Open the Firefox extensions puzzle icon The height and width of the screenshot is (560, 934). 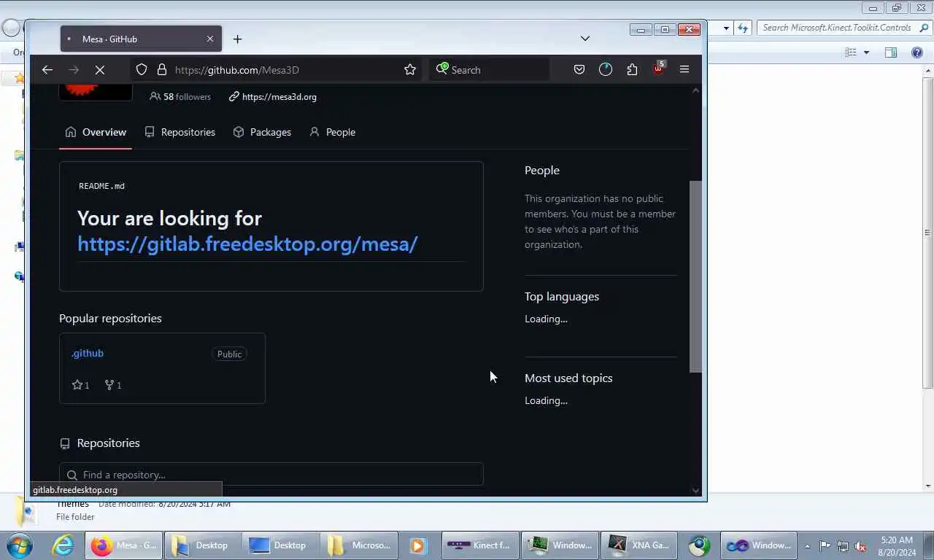(x=632, y=70)
